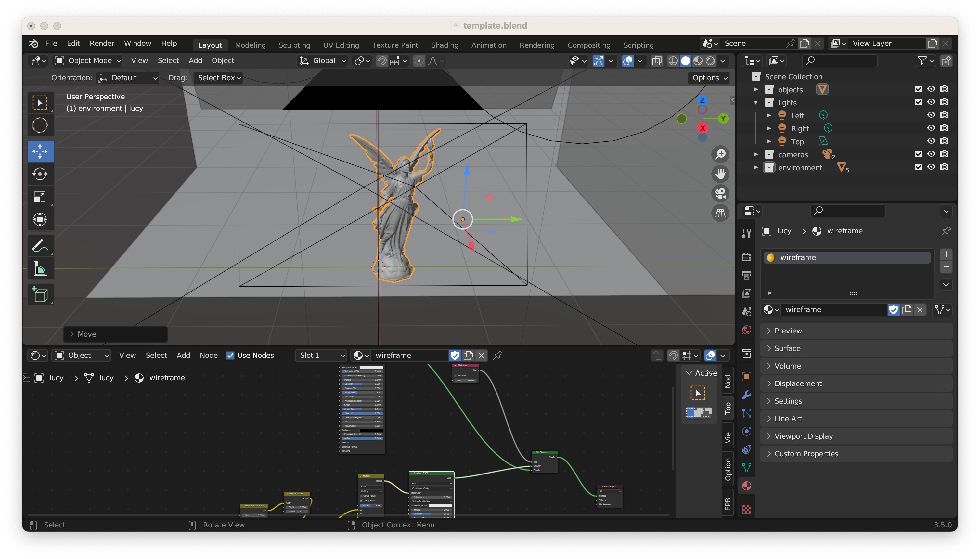Switch to the Shading workspace tab
The width and height of the screenshot is (980, 559).
444,45
